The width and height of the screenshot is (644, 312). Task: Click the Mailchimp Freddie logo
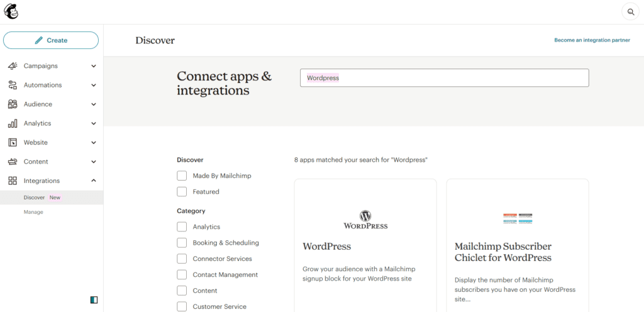point(11,12)
